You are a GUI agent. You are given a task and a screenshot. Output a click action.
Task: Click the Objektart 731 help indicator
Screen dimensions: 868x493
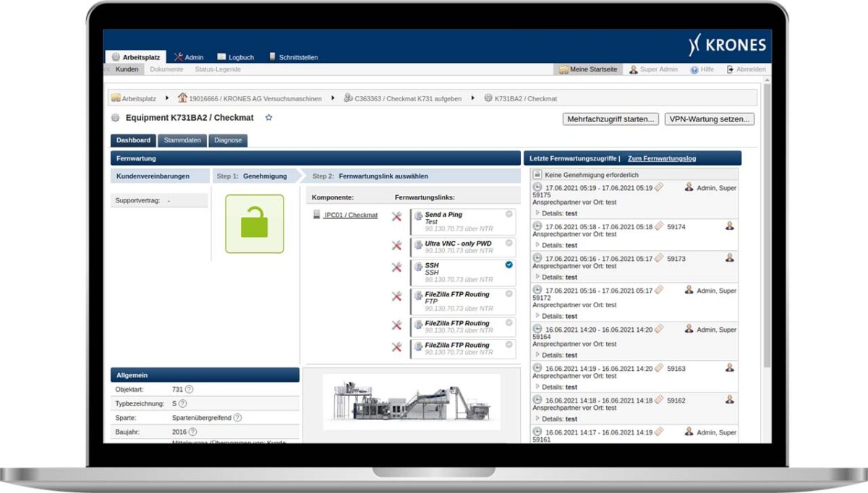tap(190, 388)
